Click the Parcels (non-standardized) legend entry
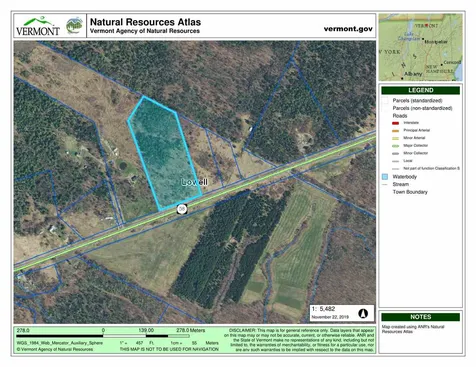This screenshot has height=367, width=476. [x=422, y=108]
